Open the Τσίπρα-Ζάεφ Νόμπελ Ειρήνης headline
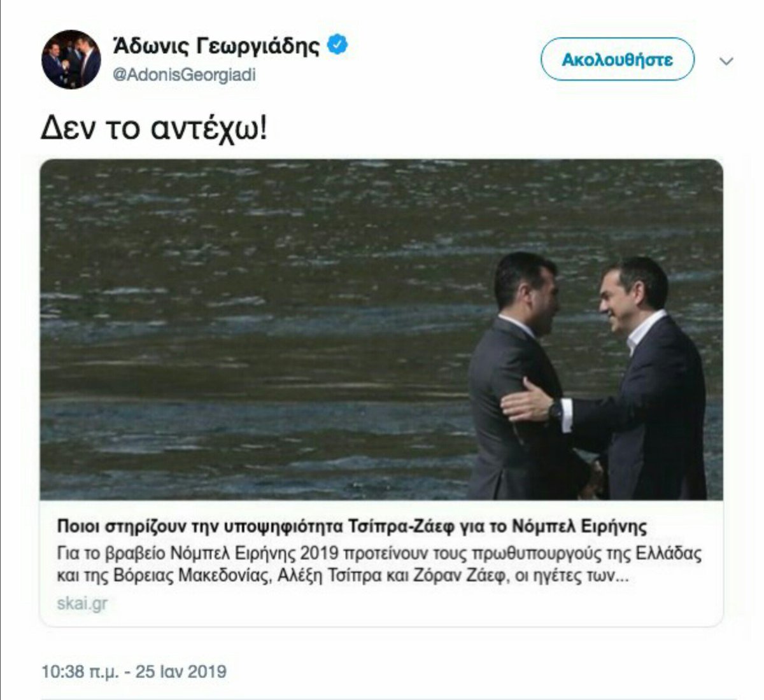 tap(352, 527)
